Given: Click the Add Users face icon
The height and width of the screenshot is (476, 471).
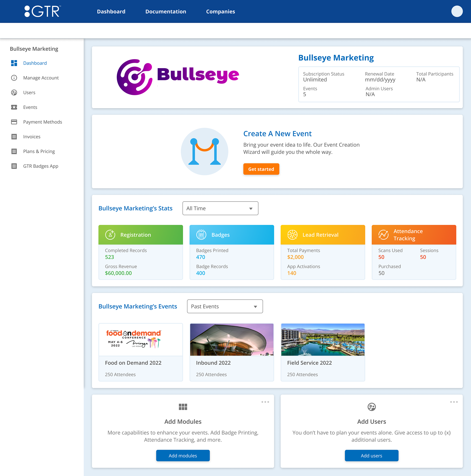Looking at the screenshot, I should (x=371, y=407).
